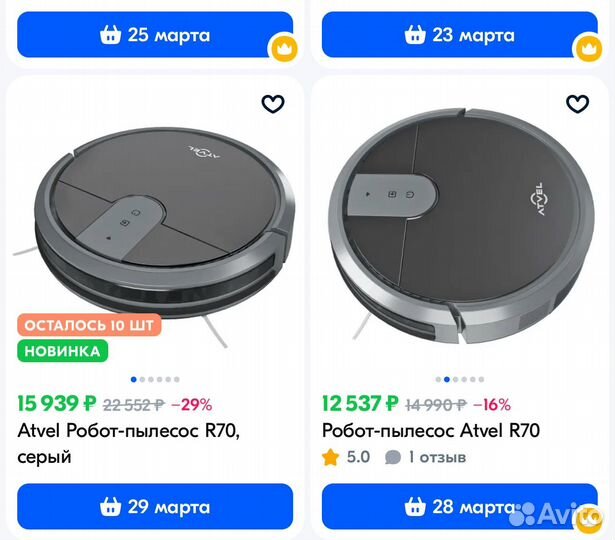The width and height of the screenshot is (615, 540).
Task: Add to cart with 23 марта delivery
Action: coord(460,35)
